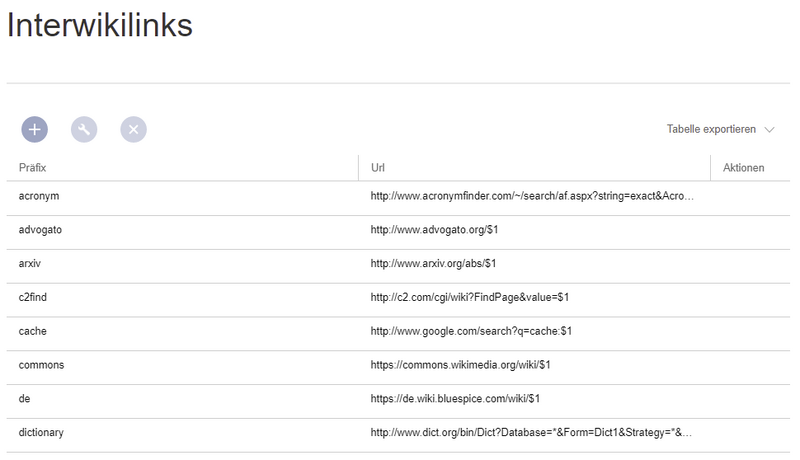Click the Aktionen column header
800x460 pixels.
(x=743, y=167)
